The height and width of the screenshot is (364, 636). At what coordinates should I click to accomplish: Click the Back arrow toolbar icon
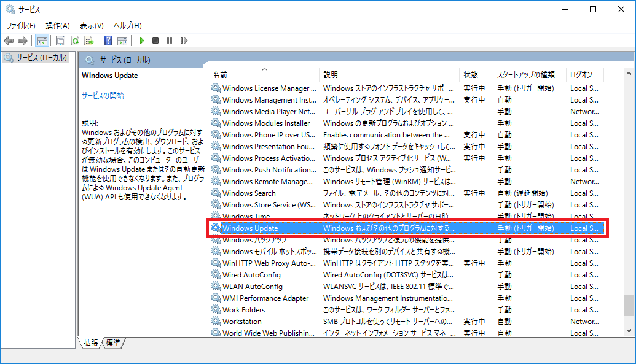[x=9, y=41]
